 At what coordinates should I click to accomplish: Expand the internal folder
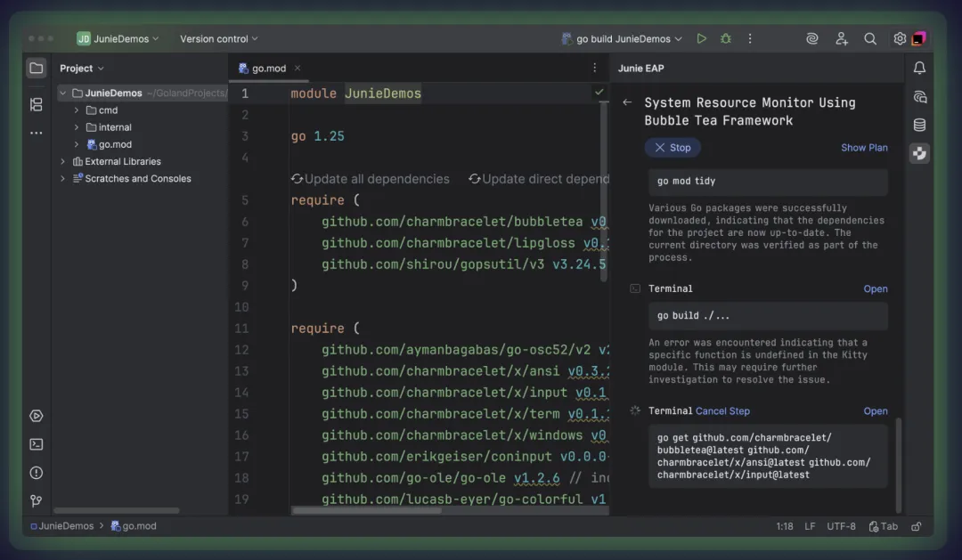click(76, 127)
